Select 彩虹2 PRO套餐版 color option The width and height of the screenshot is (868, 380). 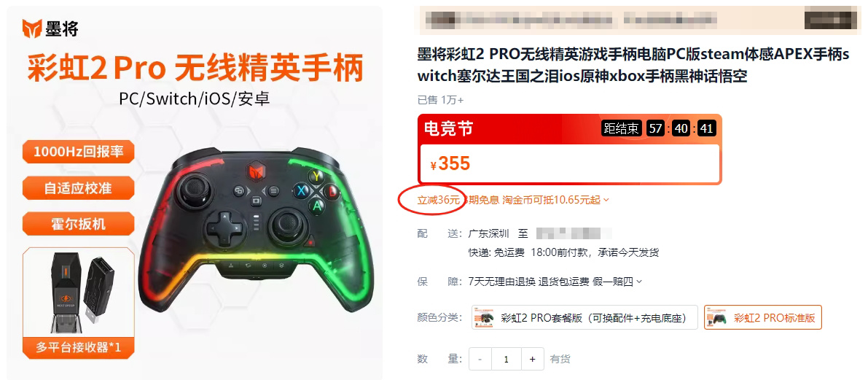coord(584,318)
